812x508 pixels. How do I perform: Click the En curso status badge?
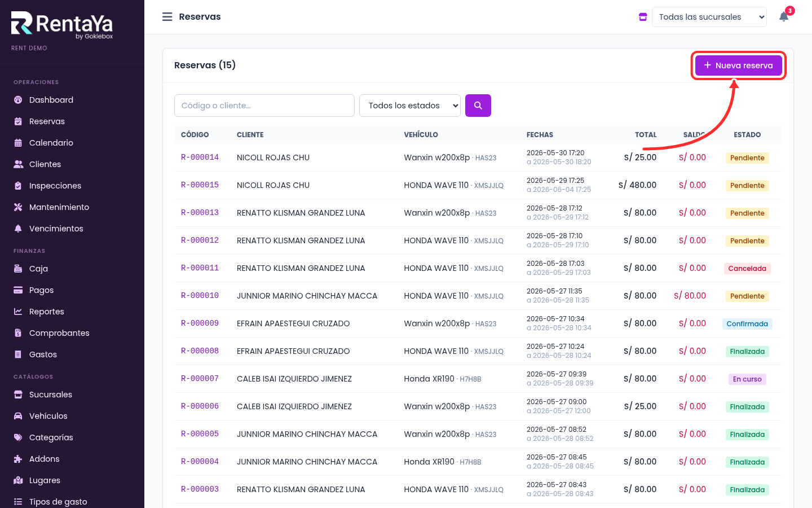[747, 379]
